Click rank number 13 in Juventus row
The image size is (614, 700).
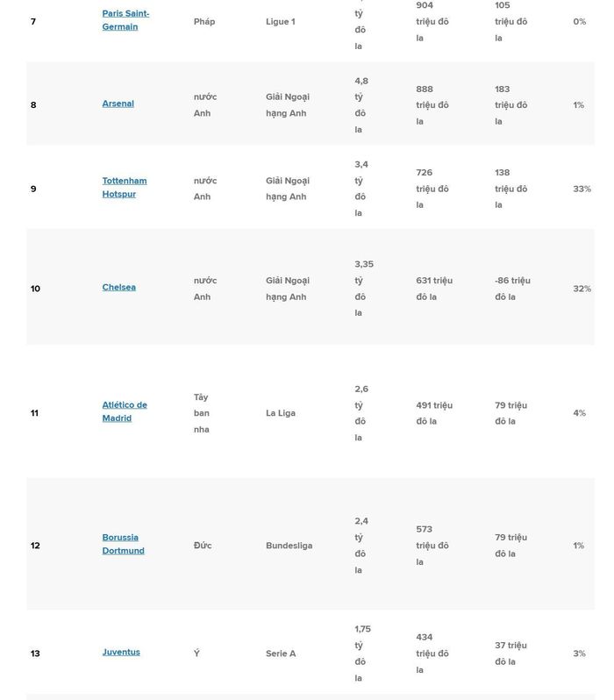pos(35,654)
